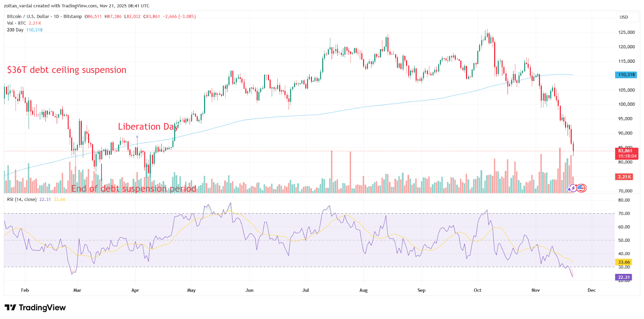Image resolution: width=644 pixels, height=319 pixels.
Task: Click the purple lightning bolt event icon
Action: [572, 188]
